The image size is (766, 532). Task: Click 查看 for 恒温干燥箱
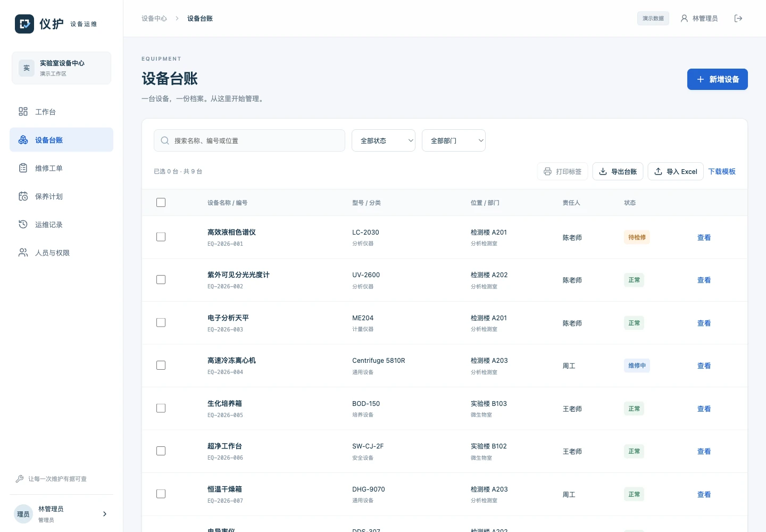click(x=704, y=494)
